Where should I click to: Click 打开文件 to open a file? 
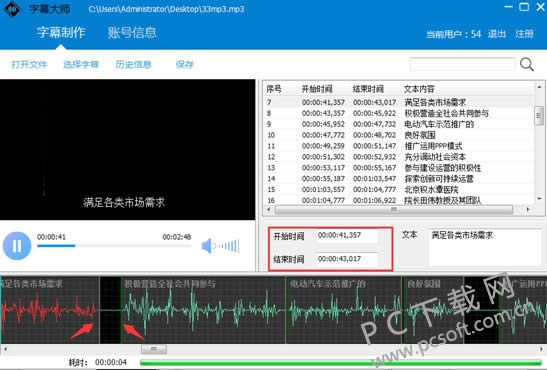tap(29, 65)
